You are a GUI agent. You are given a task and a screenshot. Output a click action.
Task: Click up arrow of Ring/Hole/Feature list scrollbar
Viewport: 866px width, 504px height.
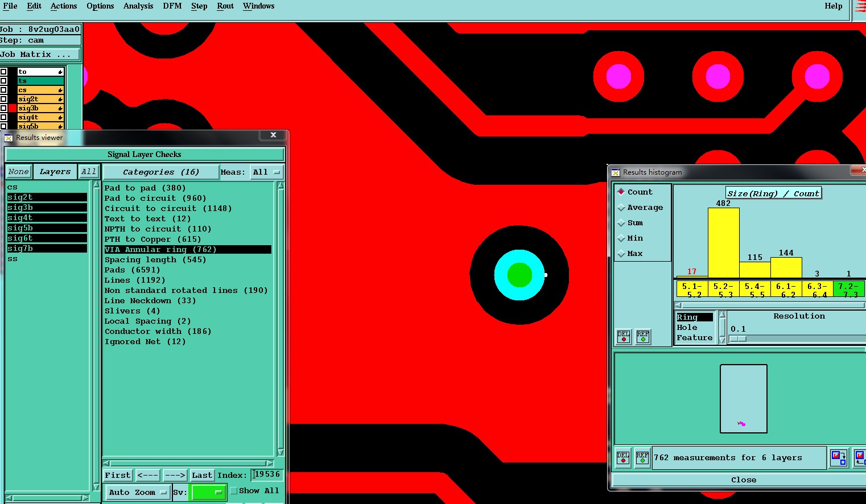722,315
